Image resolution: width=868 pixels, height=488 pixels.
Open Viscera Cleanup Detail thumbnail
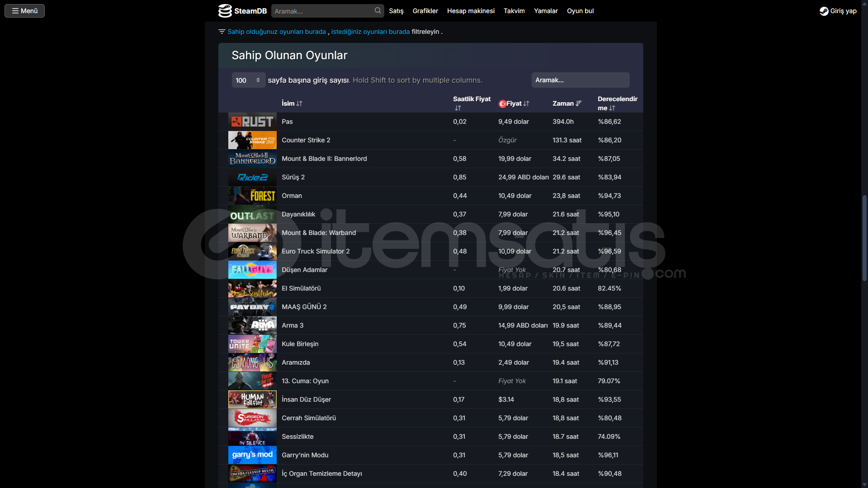tap(252, 474)
